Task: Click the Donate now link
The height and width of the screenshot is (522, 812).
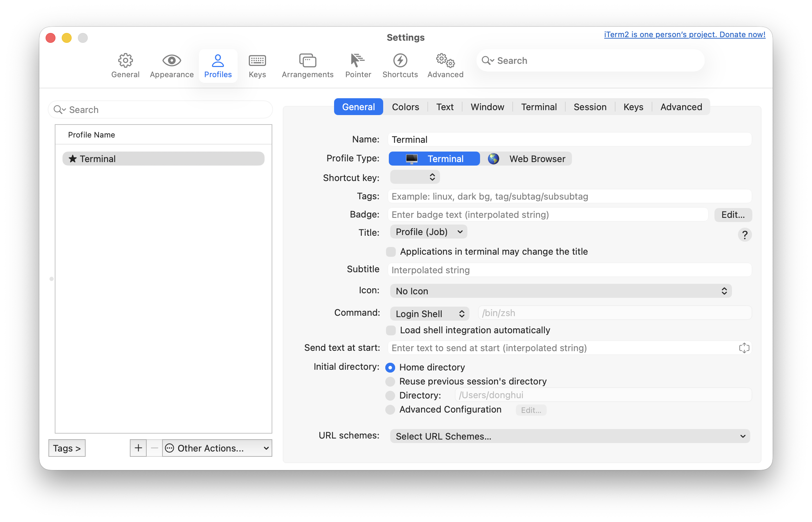Action: [x=685, y=34]
